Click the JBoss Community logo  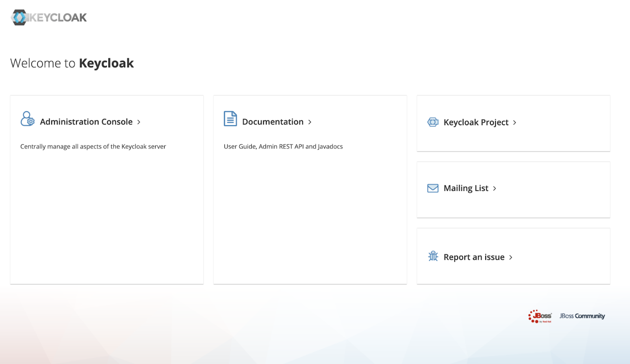pyautogui.click(x=582, y=316)
